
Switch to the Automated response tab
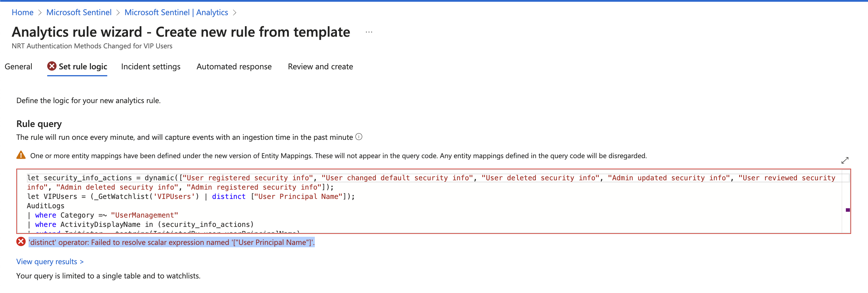pos(234,66)
